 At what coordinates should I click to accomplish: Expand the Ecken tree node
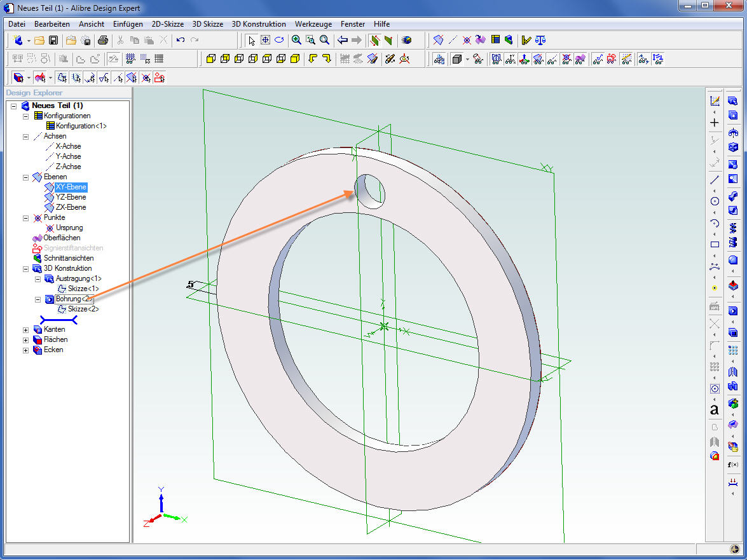25,350
